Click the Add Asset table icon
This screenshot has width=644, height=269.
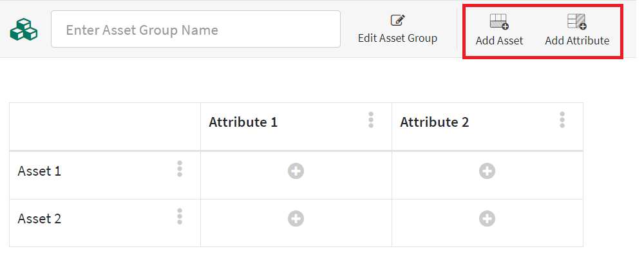(x=499, y=23)
